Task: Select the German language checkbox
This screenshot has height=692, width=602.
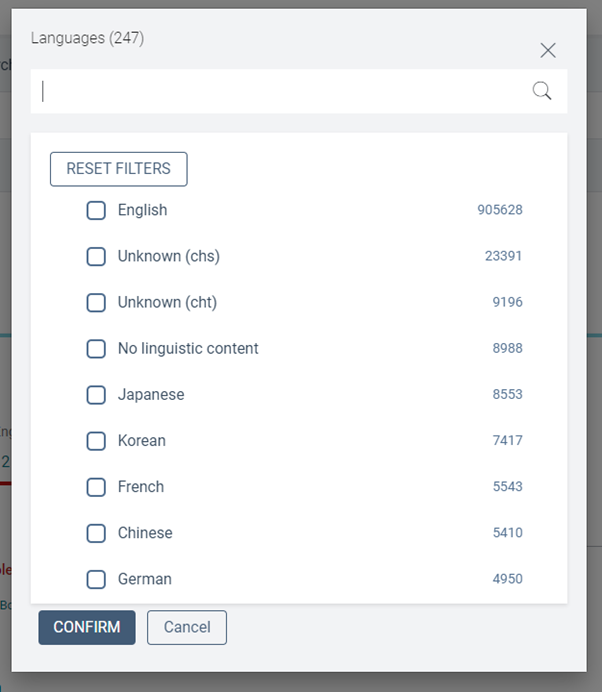Action: pyautogui.click(x=96, y=579)
